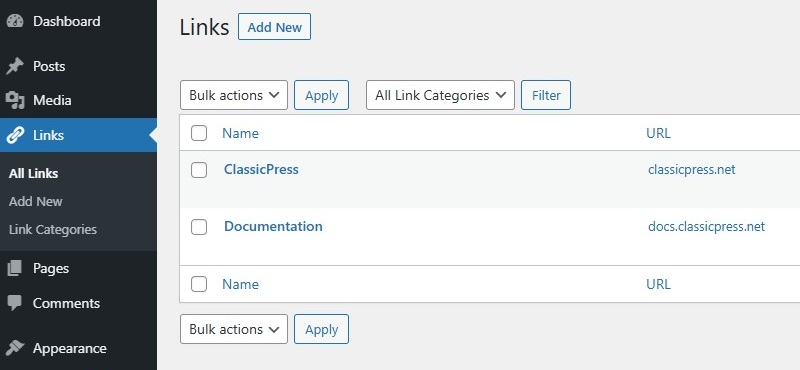This screenshot has width=800, height=370.
Task: Open the ClassicPress link name
Action: pos(261,169)
